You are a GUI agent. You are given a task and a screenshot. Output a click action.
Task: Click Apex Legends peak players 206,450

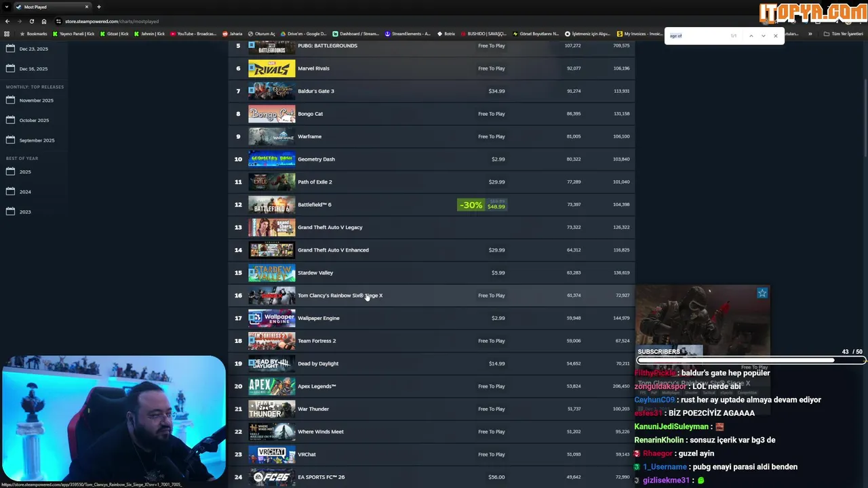[x=621, y=386]
